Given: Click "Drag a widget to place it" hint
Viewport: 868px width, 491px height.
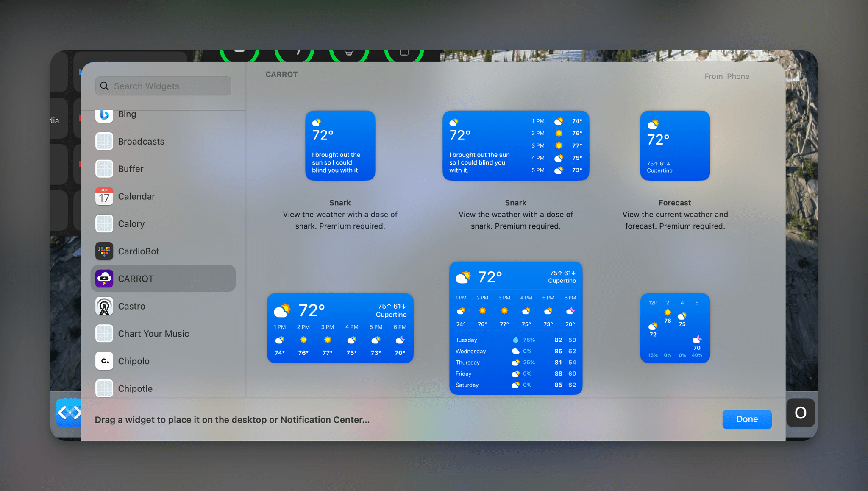Looking at the screenshot, I should (x=232, y=420).
